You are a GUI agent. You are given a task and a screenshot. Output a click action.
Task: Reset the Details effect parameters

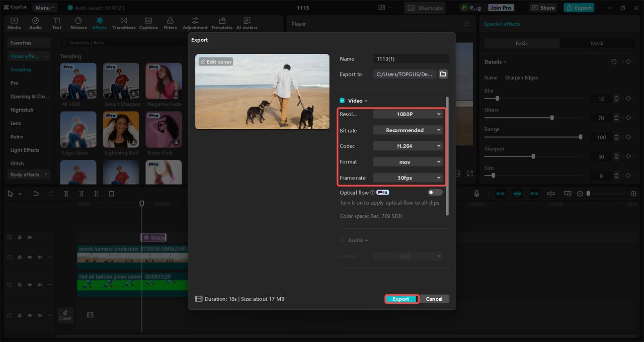coord(614,62)
